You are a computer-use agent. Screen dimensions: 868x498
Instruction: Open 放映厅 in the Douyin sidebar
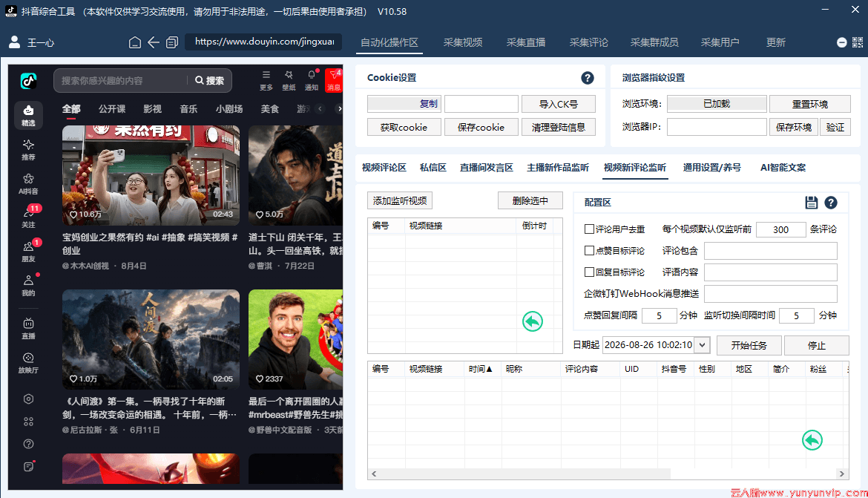click(x=28, y=363)
